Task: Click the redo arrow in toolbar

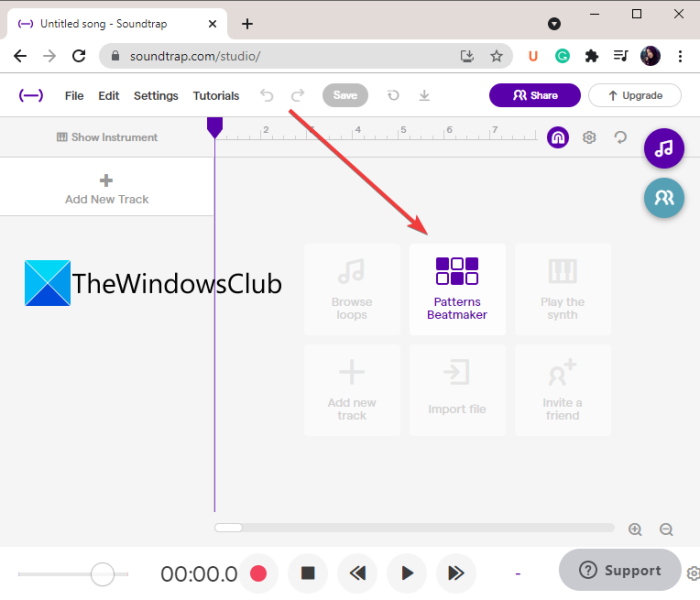Action: [x=298, y=95]
